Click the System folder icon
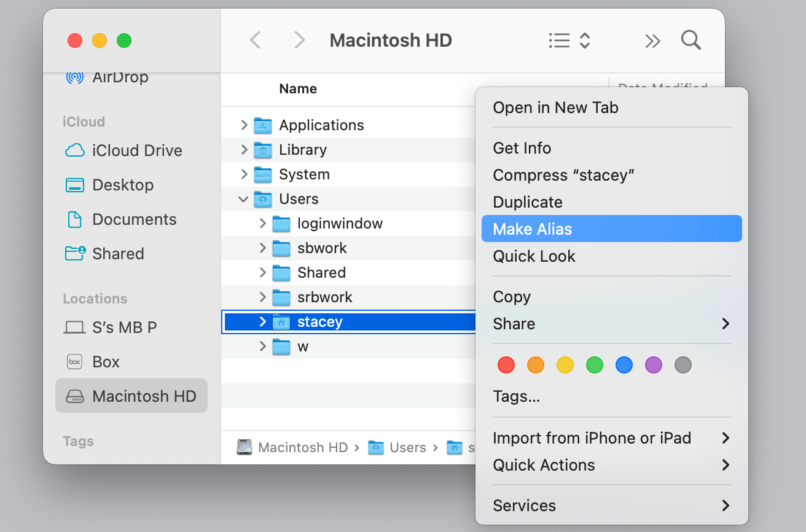 click(263, 174)
